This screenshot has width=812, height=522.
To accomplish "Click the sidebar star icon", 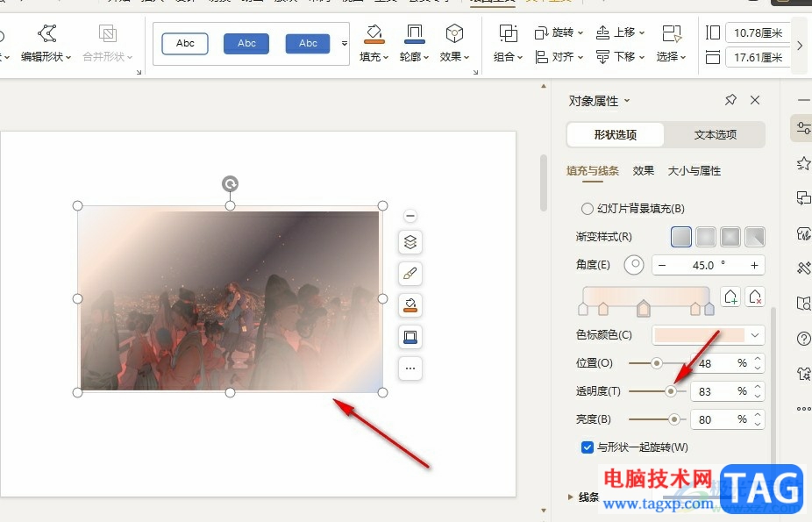I will pos(803,164).
